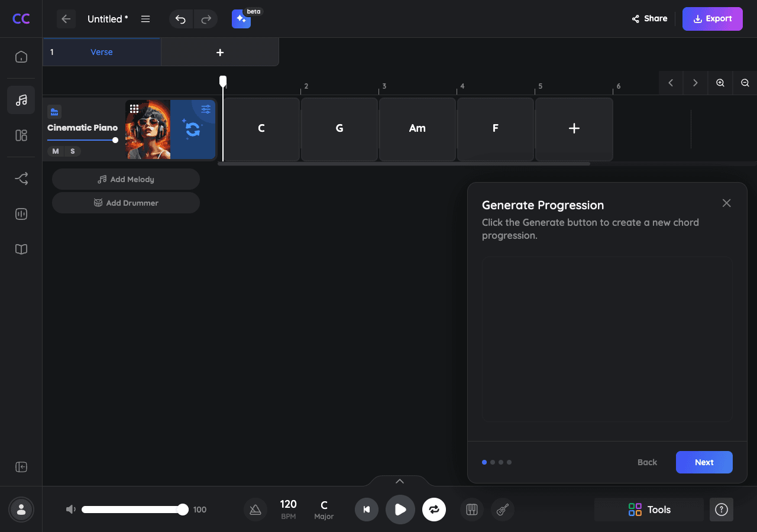Navigate the timeline right with the chevron

click(x=695, y=83)
